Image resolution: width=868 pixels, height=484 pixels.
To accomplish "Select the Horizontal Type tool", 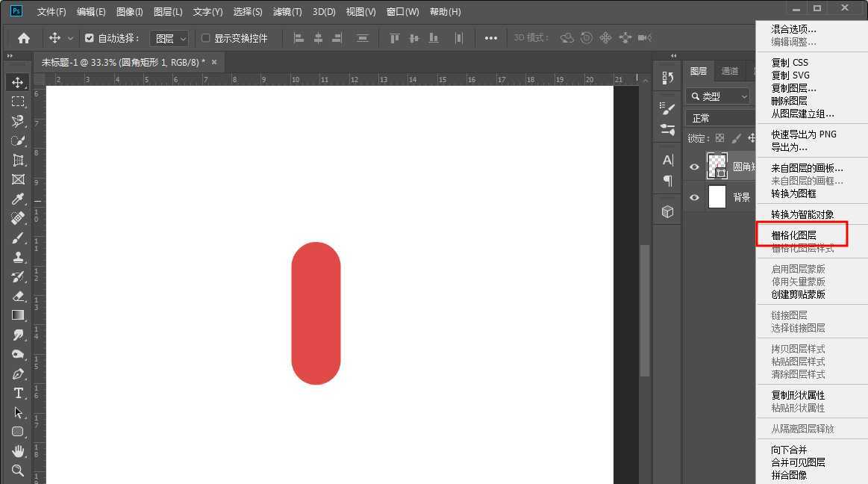I will (x=18, y=394).
